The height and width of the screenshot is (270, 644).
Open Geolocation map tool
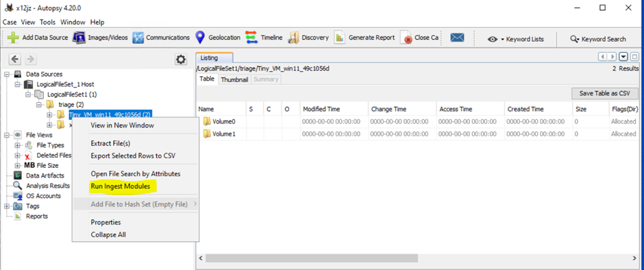pyautogui.click(x=218, y=38)
